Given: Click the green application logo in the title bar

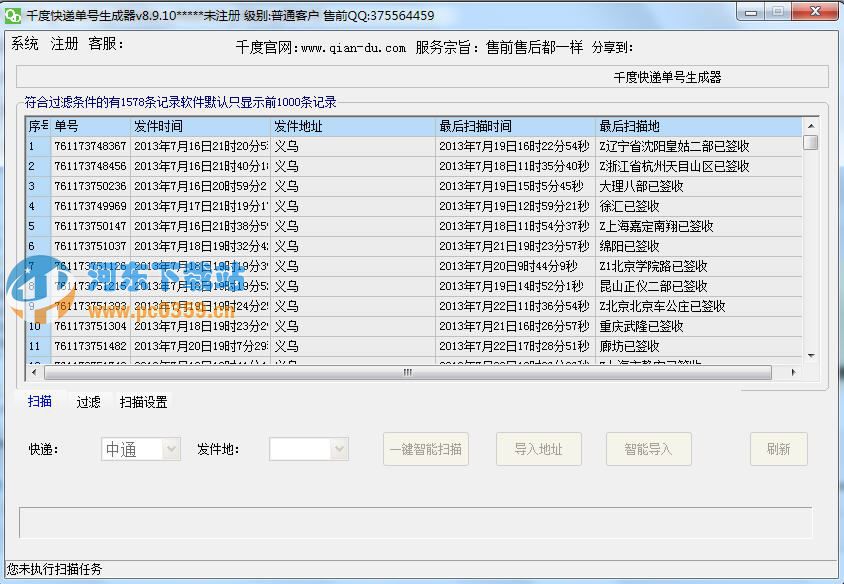Looking at the screenshot, I should coord(14,12).
